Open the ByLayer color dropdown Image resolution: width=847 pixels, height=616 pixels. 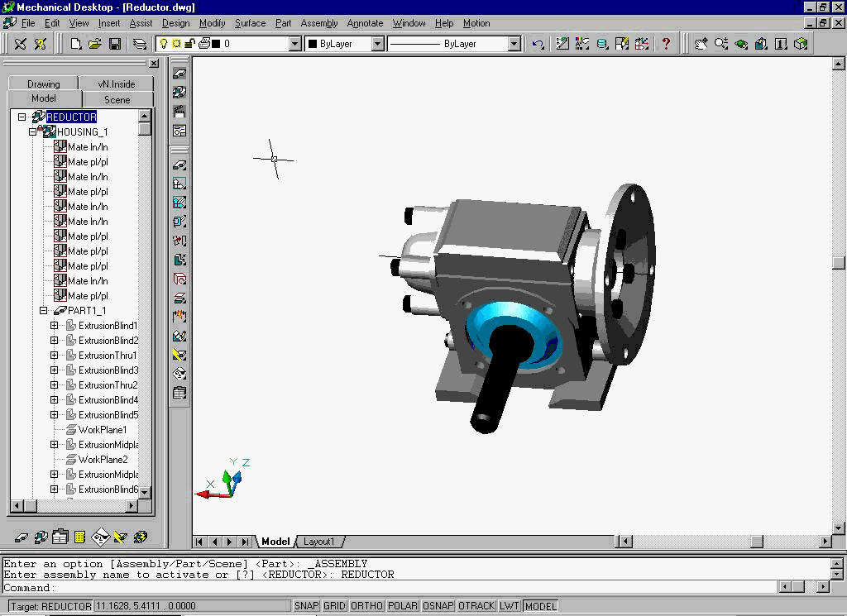pyautogui.click(x=377, y=44)
